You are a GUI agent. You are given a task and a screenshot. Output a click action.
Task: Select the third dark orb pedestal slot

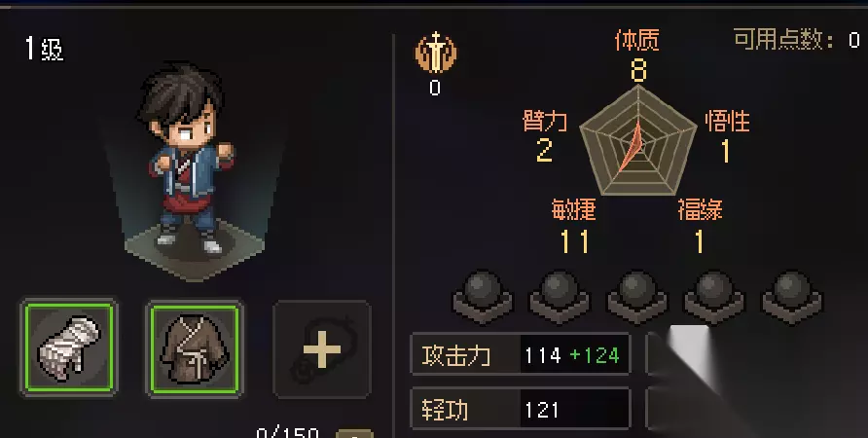pos(637,297)
